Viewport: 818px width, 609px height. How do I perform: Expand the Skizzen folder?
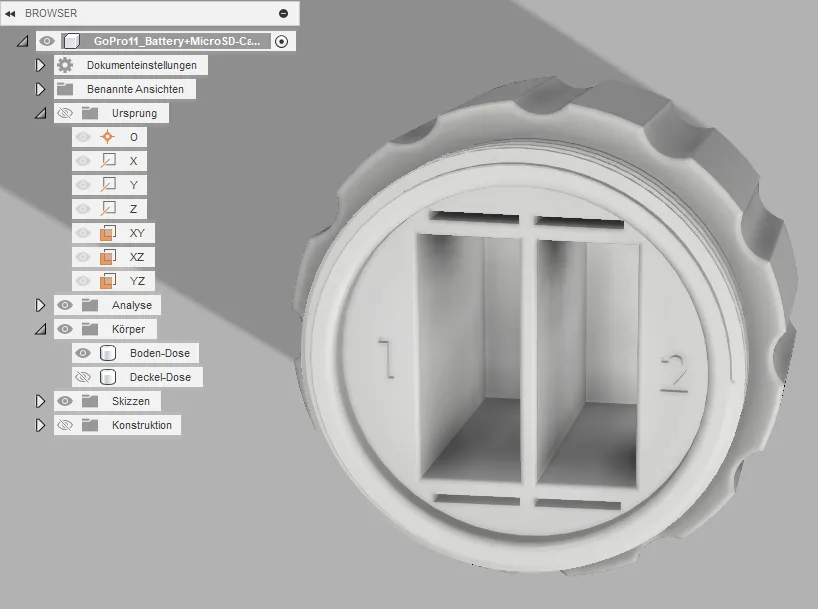[x=41, y=401]
